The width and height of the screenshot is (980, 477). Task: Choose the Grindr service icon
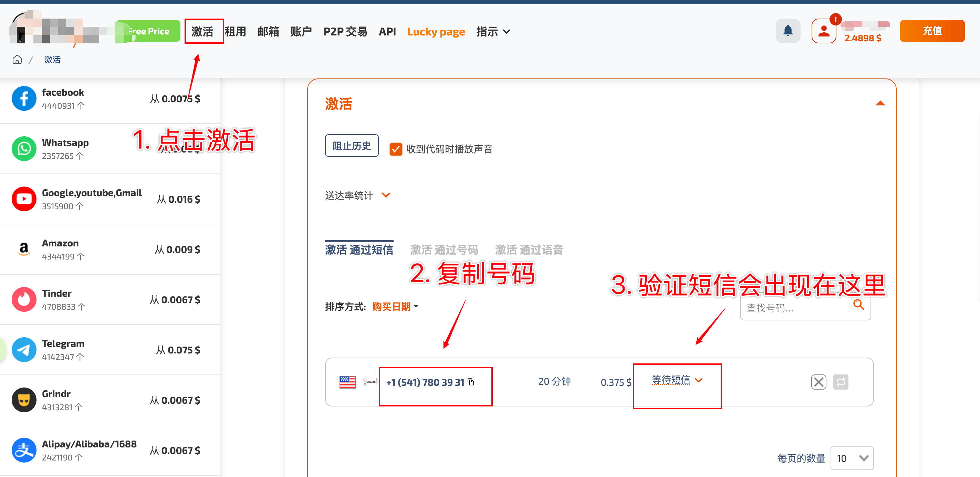pyautogui.click(x=24, y=400)
